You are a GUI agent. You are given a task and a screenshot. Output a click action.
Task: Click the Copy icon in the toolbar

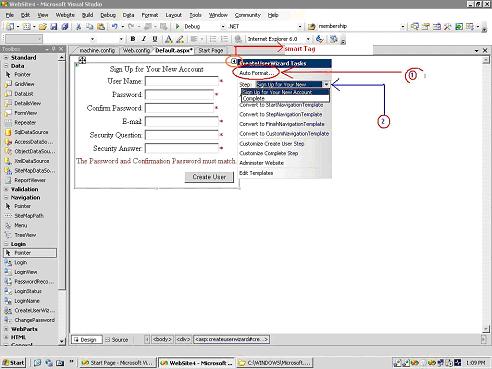coord(89,26)
